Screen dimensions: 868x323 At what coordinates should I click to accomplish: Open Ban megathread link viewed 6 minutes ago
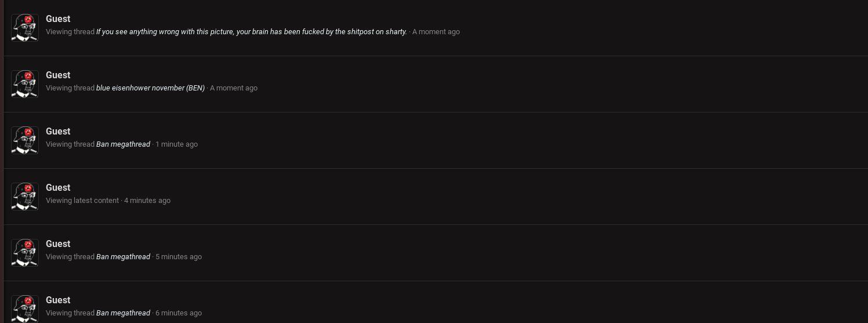tap(123, 313)
